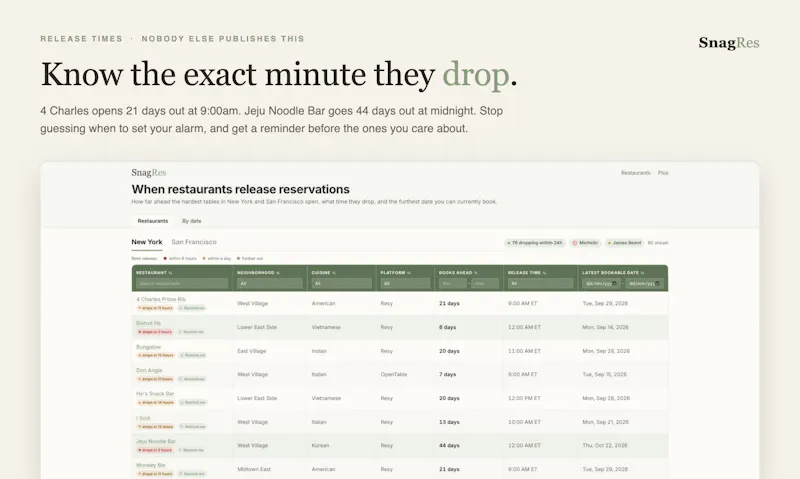Sort the table by Release Time column
The image size is (800, 479).
tap(527, 272)
